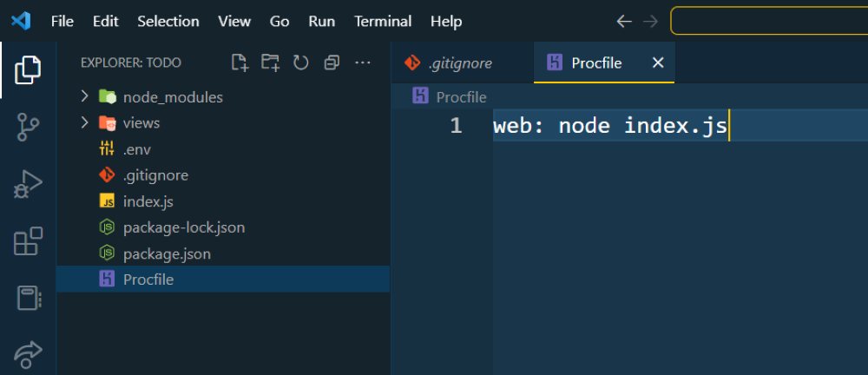Go back using the navigation arrow
Viewport: 868px width, 375px height.
point(623,21)
